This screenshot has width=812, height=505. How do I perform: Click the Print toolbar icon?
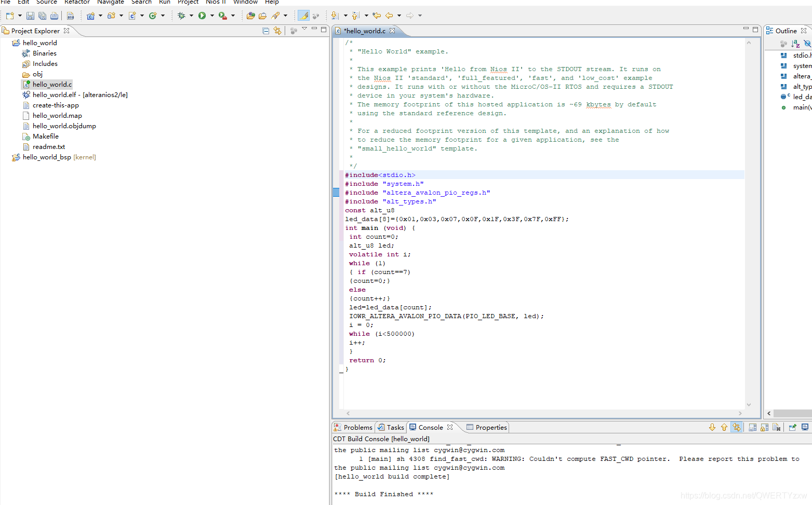coord(54,16)
